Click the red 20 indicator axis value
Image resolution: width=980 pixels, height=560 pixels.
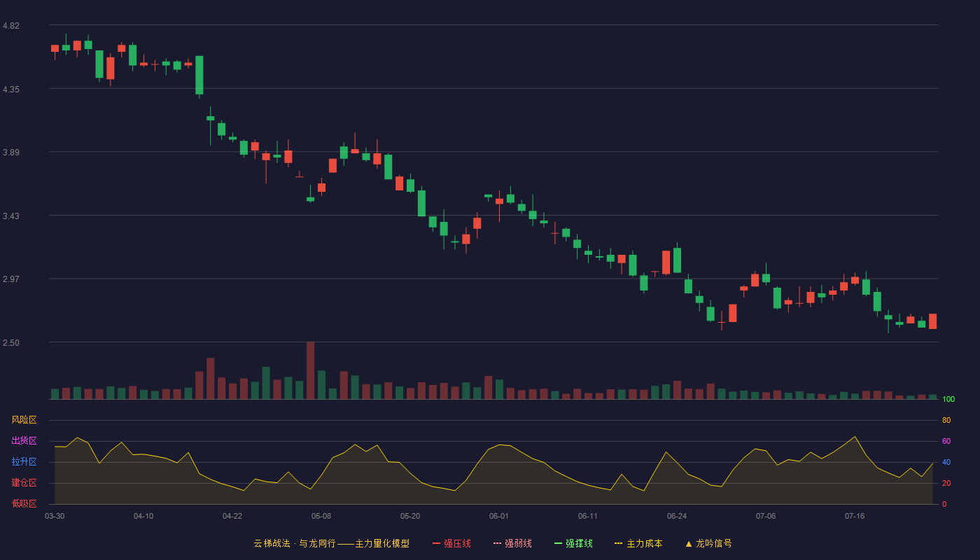coord(946,483)
